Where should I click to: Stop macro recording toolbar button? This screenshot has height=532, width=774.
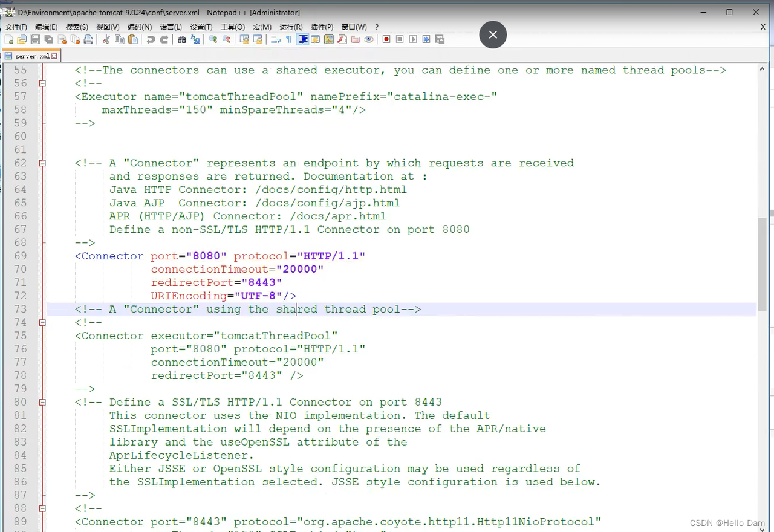point(400,39)
